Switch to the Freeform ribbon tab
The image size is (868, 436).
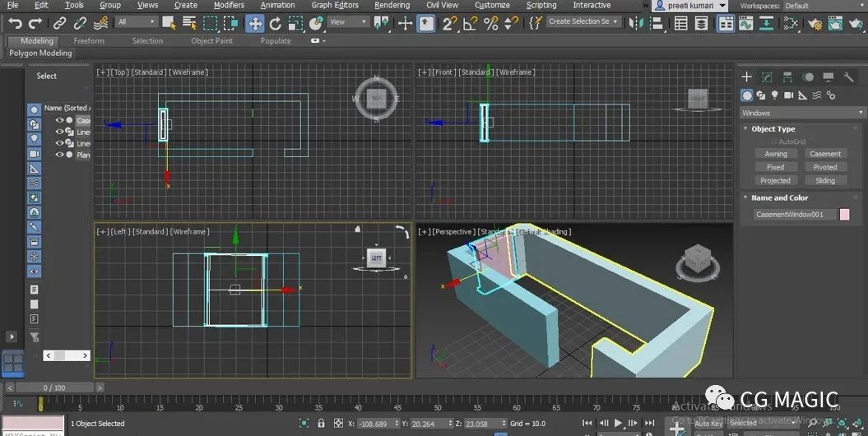point(89,41)
